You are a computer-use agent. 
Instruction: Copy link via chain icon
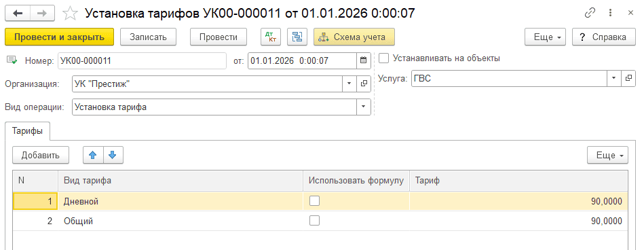click(x=590, y=13)
